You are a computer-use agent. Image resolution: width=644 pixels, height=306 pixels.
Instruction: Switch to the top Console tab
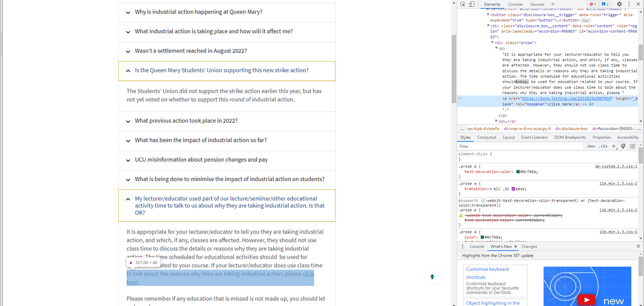tap(515, 4)
